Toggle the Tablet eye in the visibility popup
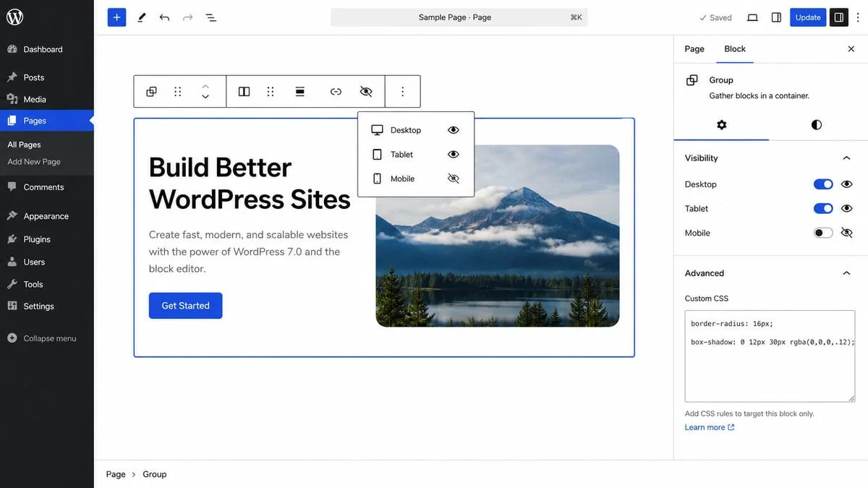 coord(454,155)
